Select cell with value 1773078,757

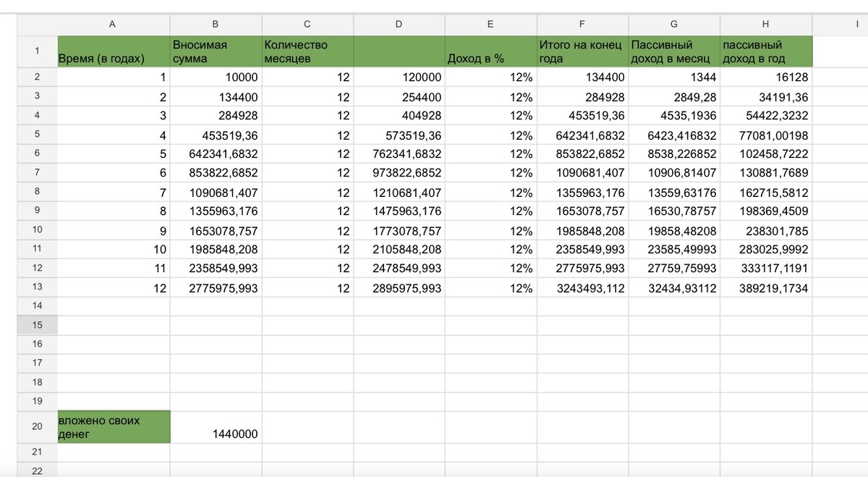399,231
